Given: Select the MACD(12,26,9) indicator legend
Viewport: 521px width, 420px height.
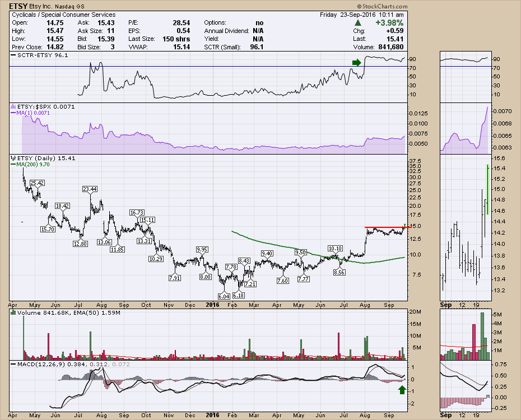Looking at the screenshot, I should tap(38, 365).
